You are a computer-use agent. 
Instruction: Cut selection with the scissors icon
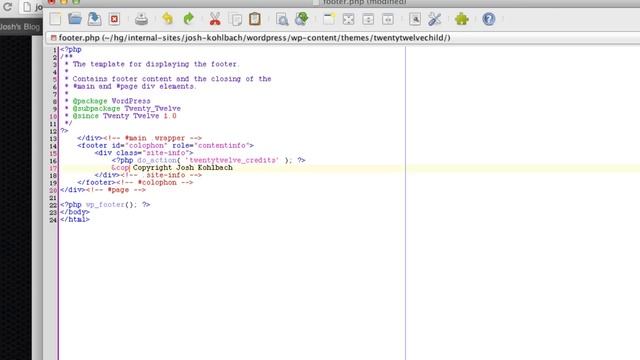coord(215,19)
